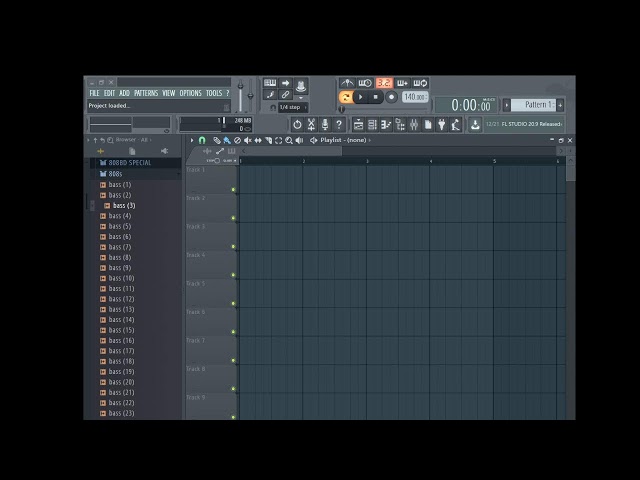
Task: Select the Slice tool in Playlist
Action: 268,140
